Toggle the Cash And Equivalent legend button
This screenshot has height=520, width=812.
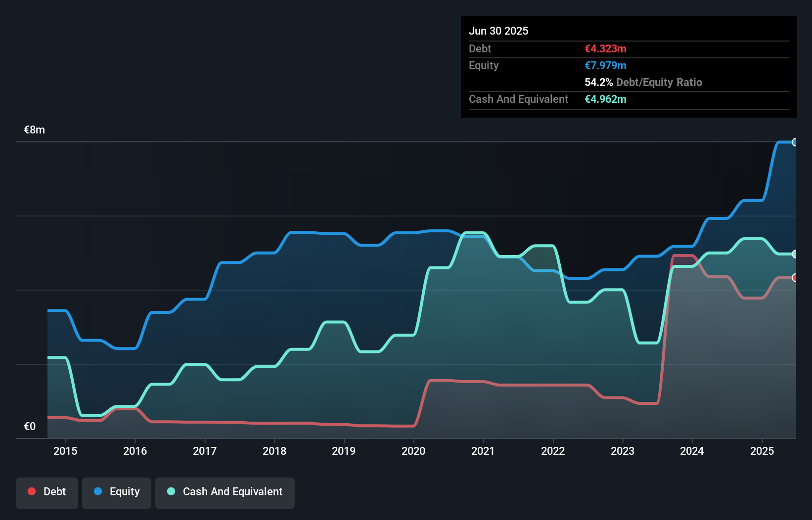pyautogui.click(x=225, y=492)
